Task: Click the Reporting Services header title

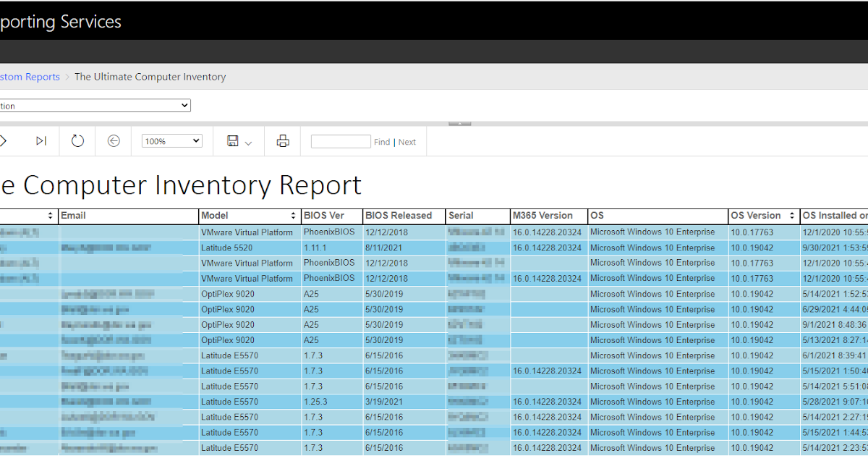Action: [x=60, y=21]
